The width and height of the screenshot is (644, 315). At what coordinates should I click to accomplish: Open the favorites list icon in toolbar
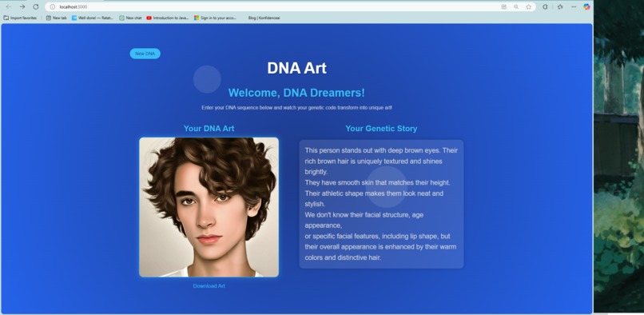click(560, 7)
